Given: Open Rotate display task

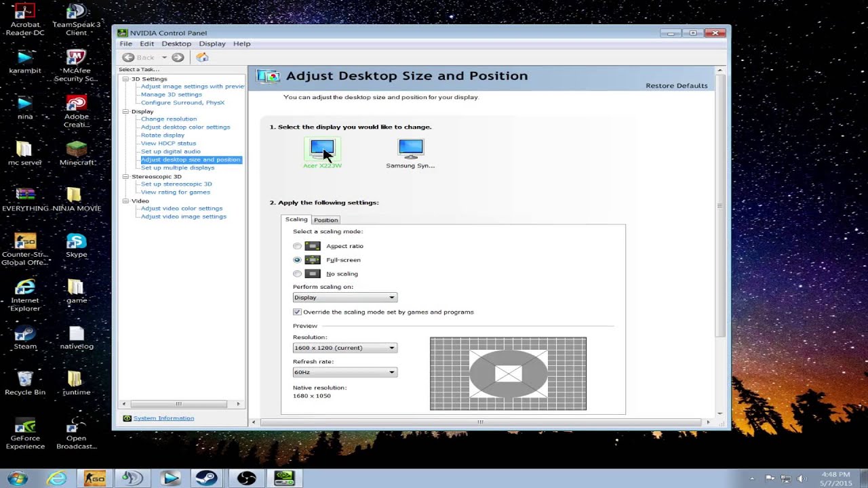Looking at the screenshot, I should click(163, 135).
